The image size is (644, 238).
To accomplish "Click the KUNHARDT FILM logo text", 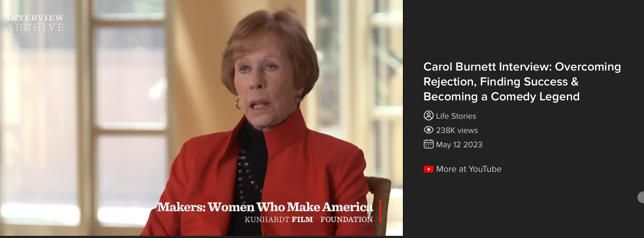I will click(x=279, y=219).
